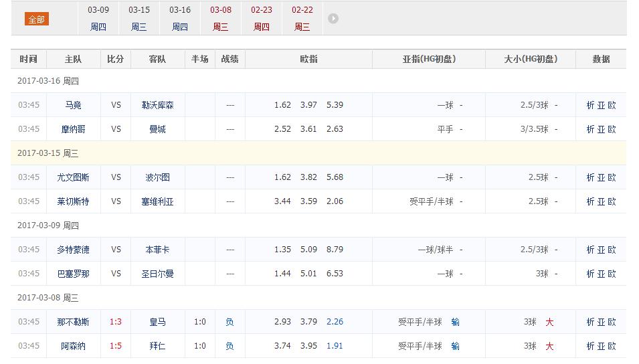Open the 03-08 周三 date tab
The height and width of the screenshot is (364, 639).
220,18
